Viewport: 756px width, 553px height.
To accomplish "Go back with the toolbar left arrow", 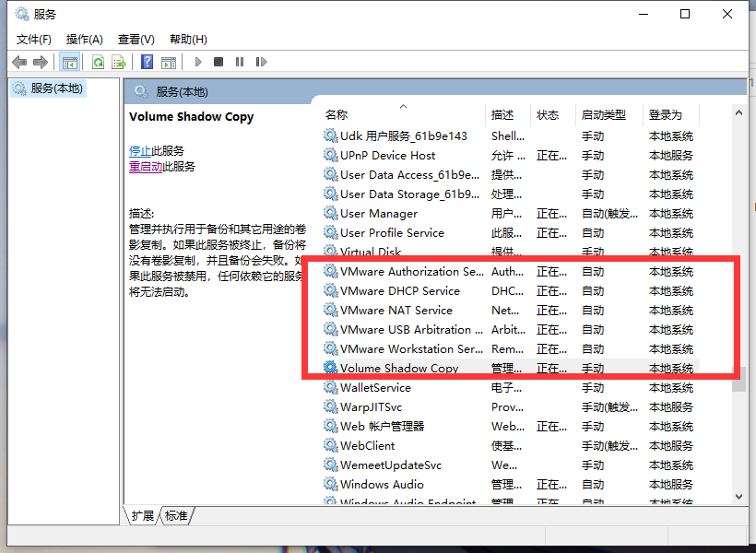I will [x=19, y=62].
